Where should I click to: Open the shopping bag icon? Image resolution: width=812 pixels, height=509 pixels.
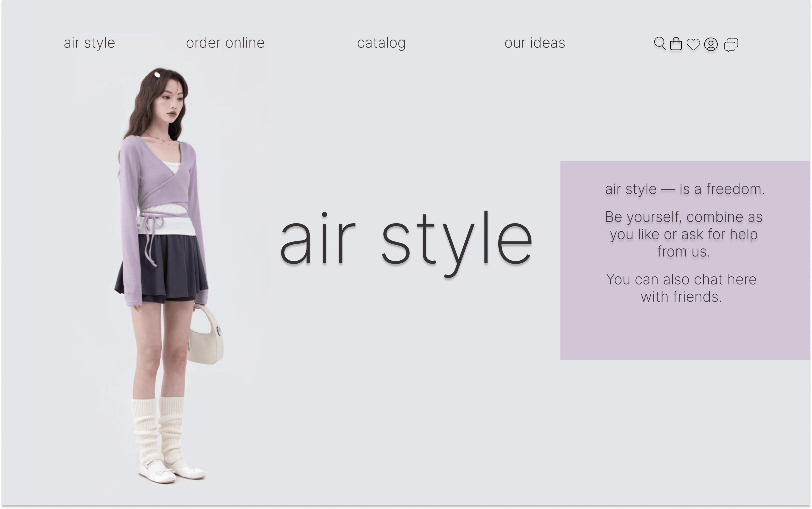[x=676, y=44]
